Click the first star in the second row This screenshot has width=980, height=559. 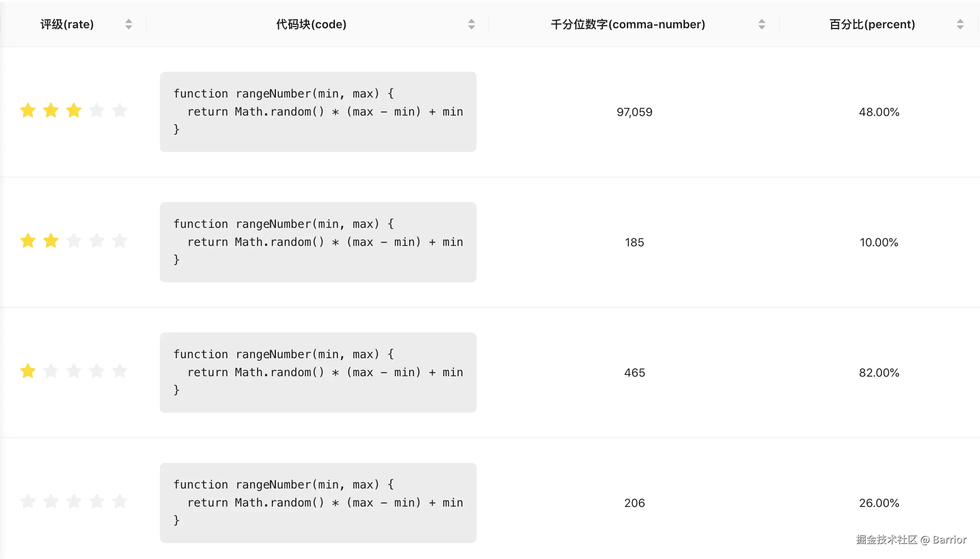click(x=28, y=241)
